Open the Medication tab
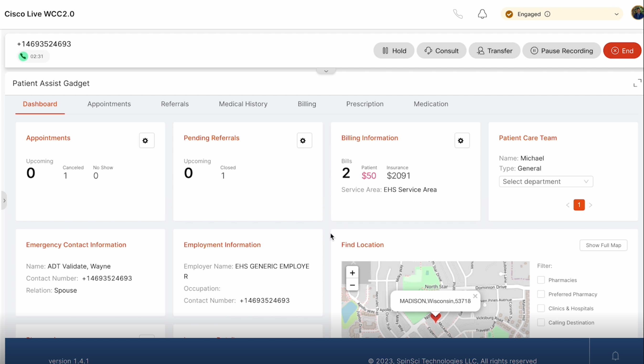This screenshot has width=644, height=364. click(431, 104)
